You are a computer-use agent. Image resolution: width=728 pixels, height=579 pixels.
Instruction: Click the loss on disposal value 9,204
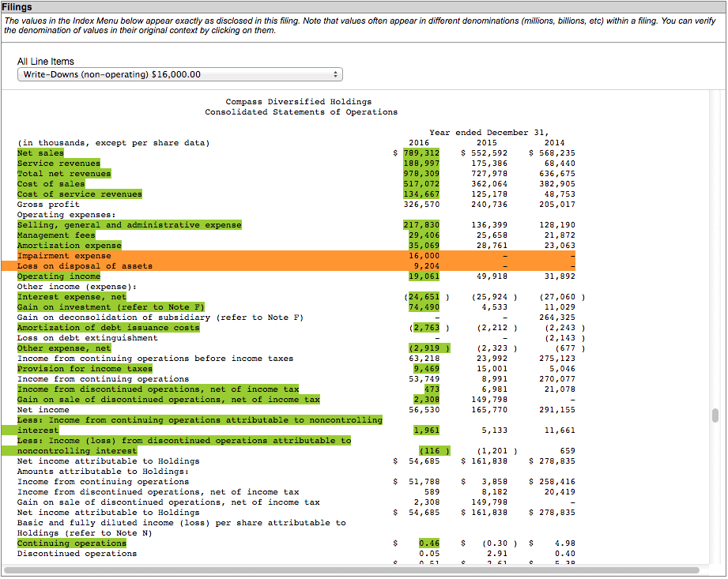point(427,266)
